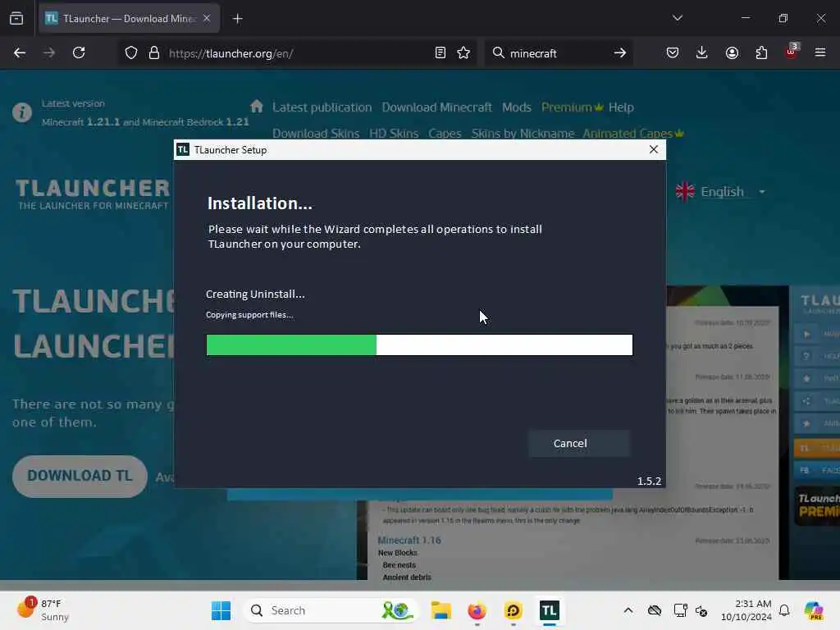The width and height of the screenshot is (840, 630).
Task: Open Download Minecraft menu link
Action: point(436,107)
